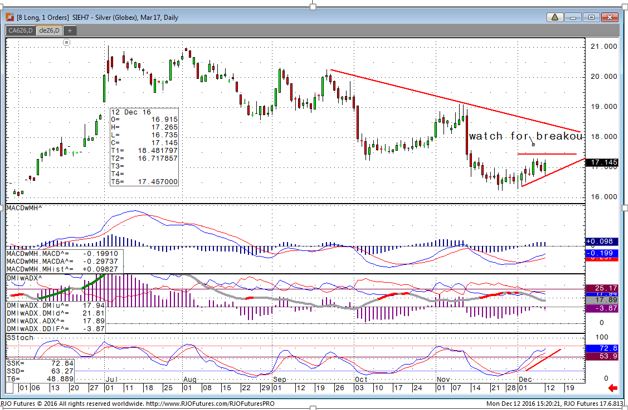Click the T1= 18.481797 trendline value

[x=144, y=151]
